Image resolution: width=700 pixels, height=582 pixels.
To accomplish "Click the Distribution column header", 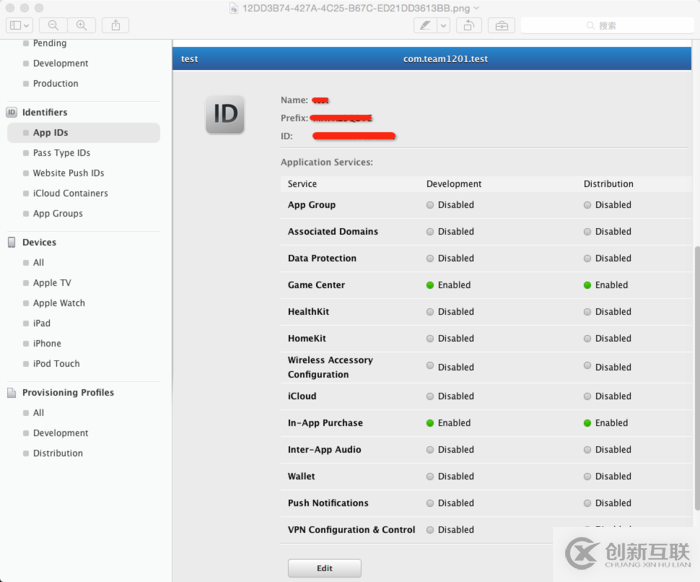I will [x=608, y=184].
